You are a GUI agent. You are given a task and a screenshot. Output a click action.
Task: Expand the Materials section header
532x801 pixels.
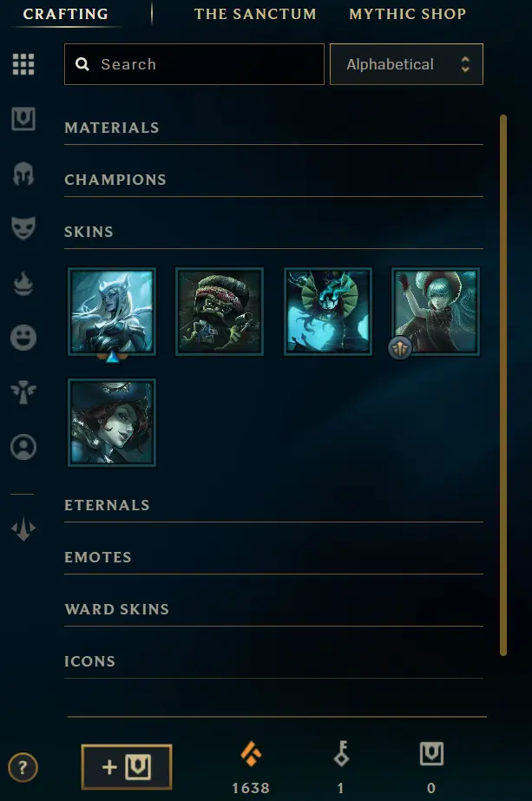tap(273, 128)
